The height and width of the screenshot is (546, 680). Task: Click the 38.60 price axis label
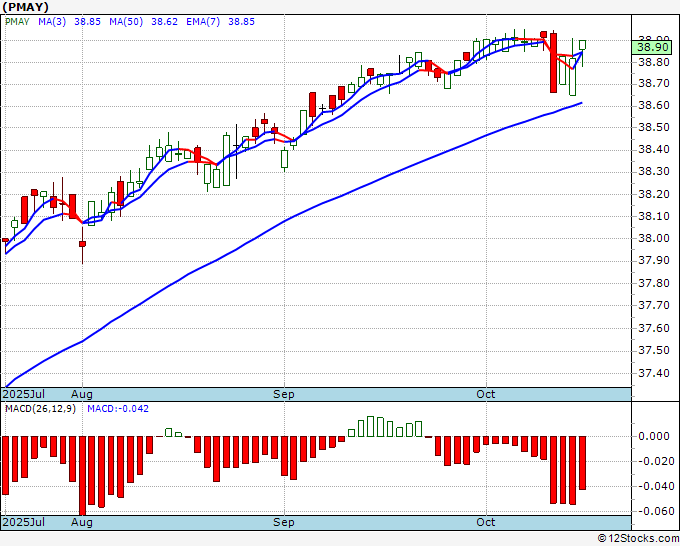coord(654,105)
